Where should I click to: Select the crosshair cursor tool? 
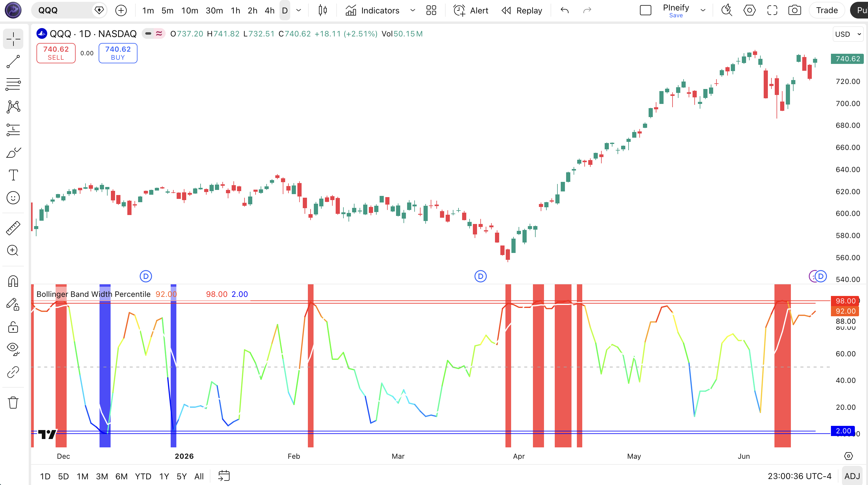(13, 39)
